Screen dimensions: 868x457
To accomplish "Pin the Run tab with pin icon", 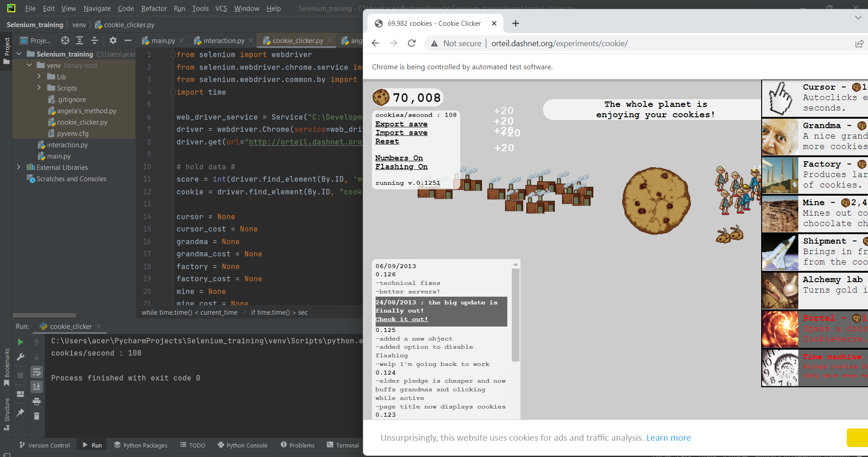I will (x=20, y=412).
